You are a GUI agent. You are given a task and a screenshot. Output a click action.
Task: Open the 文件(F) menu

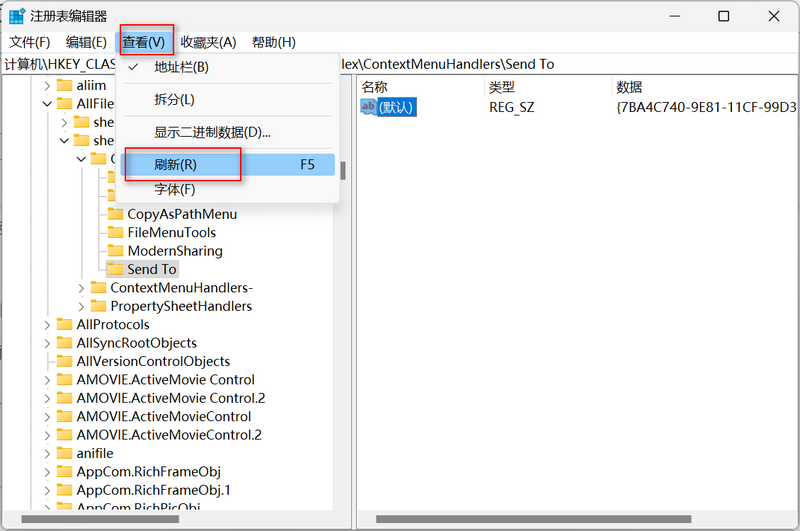click(30, 42)
